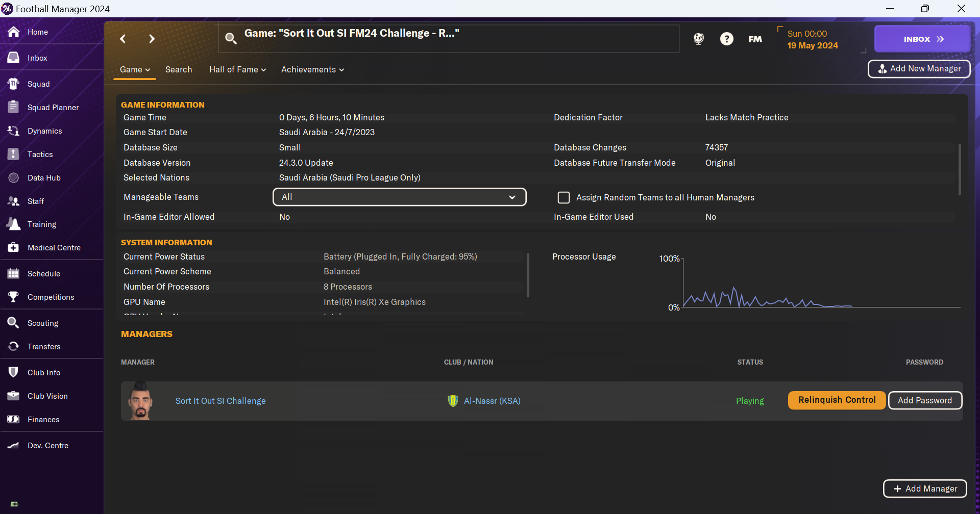Open the Dev. Centre icon
Image resolution: width=980 pixels, height=514 pixels.
click(14, 445)
